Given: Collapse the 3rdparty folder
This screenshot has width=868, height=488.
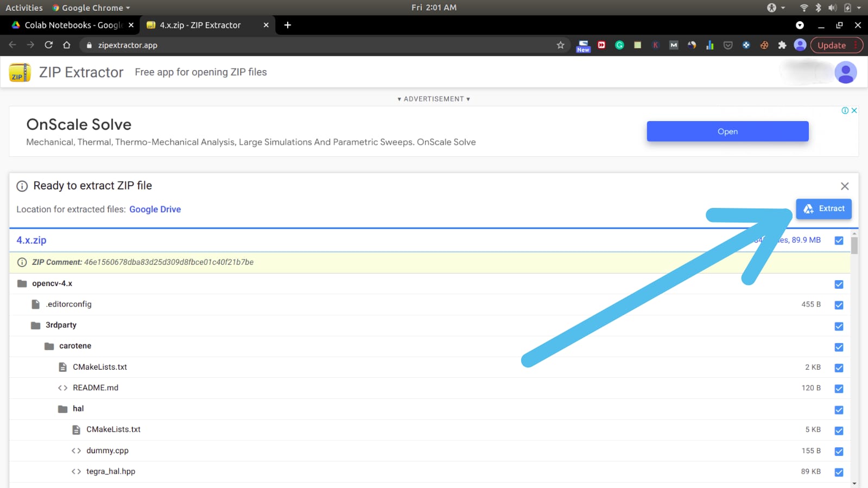Looking at the screenshot, I should coord(36,325).
